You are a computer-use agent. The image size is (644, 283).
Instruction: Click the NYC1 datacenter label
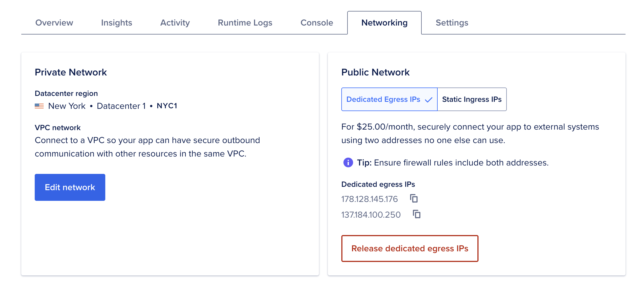click(x=167, y=106)
